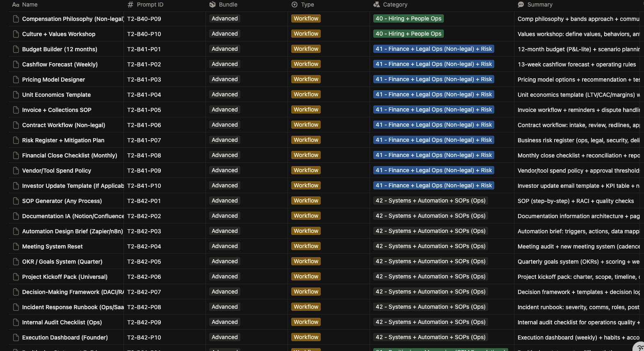Click the page icon beside Cashflow Forecast (Weekly)
The image size is (644, 351).
(x=16, y=64)
